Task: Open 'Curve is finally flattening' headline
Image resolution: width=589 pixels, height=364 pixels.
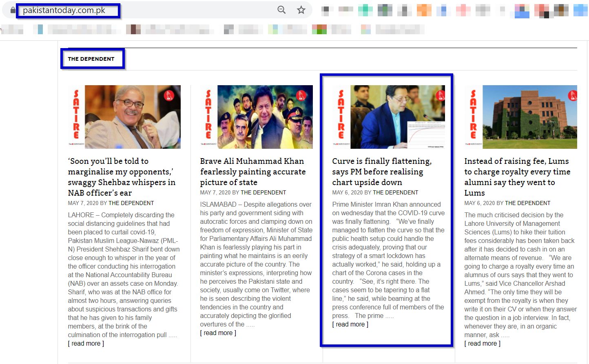Action: pos(382,172)
